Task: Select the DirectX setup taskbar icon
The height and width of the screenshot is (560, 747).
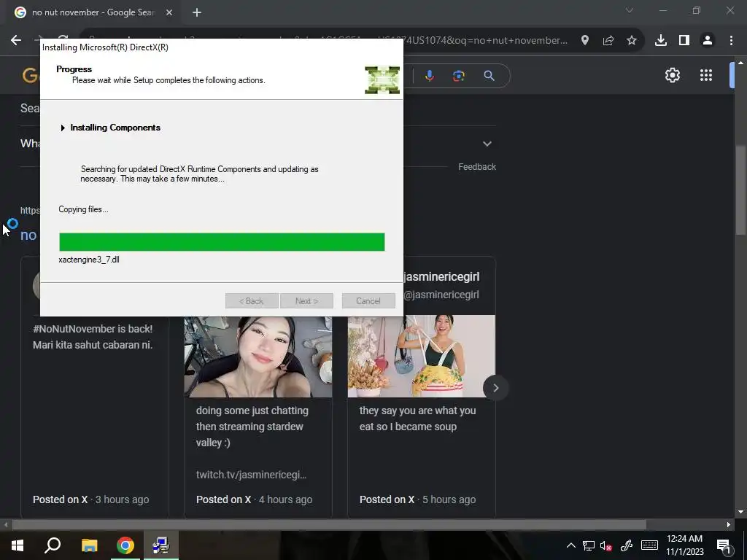Action: click(161, 545)
